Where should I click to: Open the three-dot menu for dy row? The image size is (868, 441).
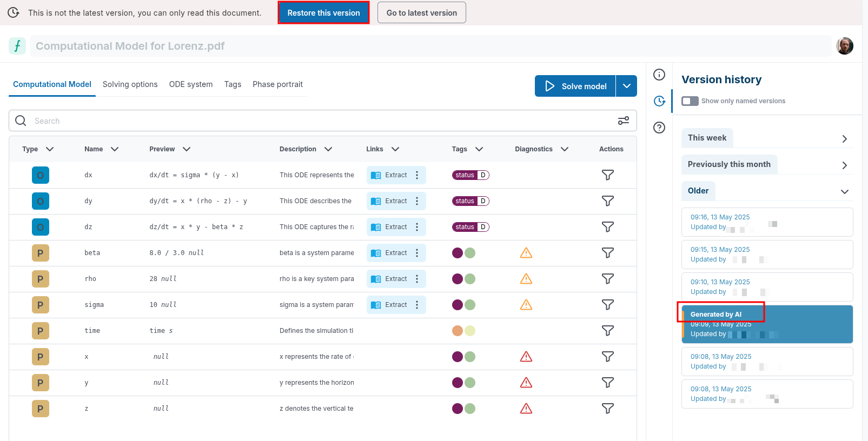(416, 201)
